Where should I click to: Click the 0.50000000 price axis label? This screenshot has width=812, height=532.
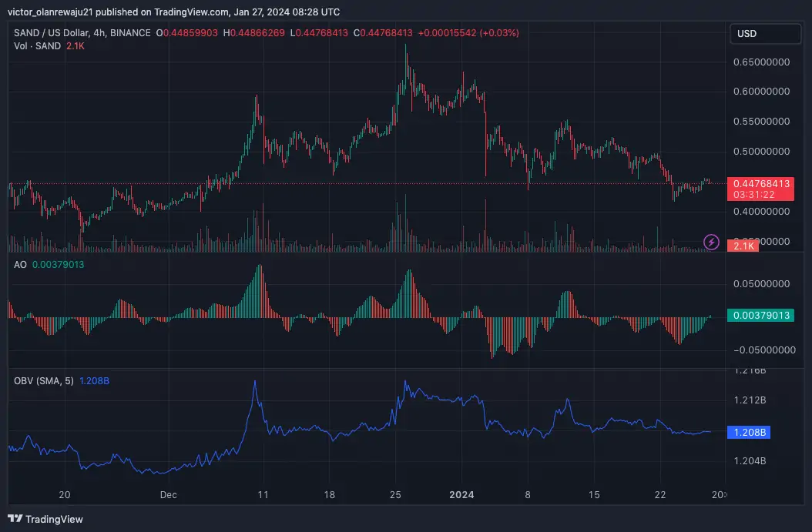pos(762,152)
